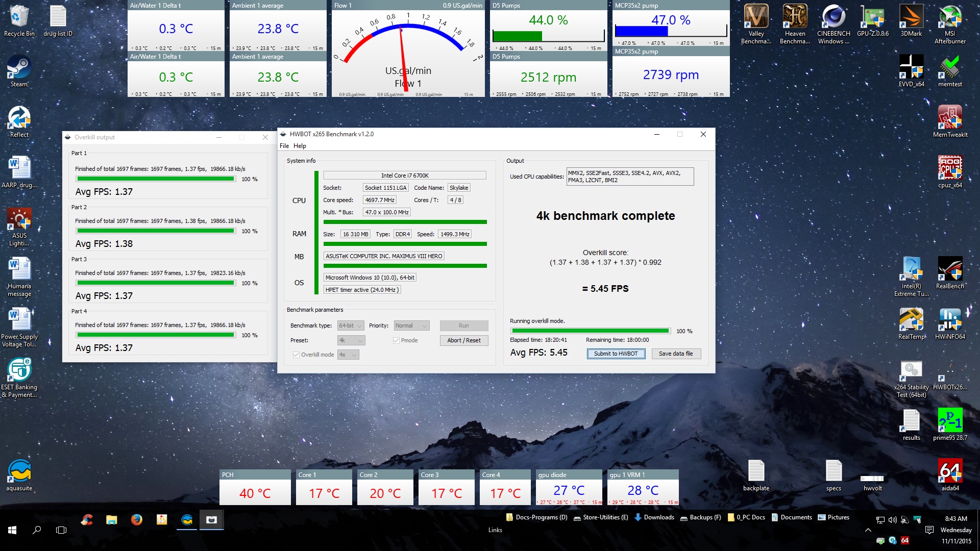Open the MemTweakIt desktop shortcut
This screenshot has width=980, height=551.
(950, 122)
